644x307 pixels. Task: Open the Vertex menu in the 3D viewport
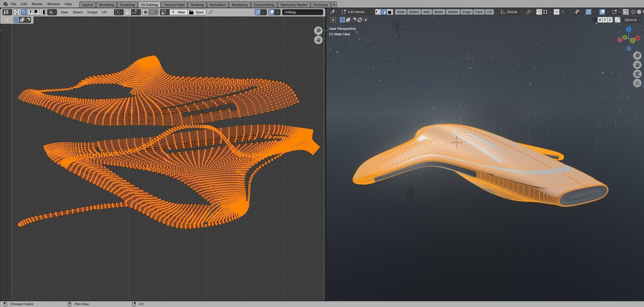point(453,12)
